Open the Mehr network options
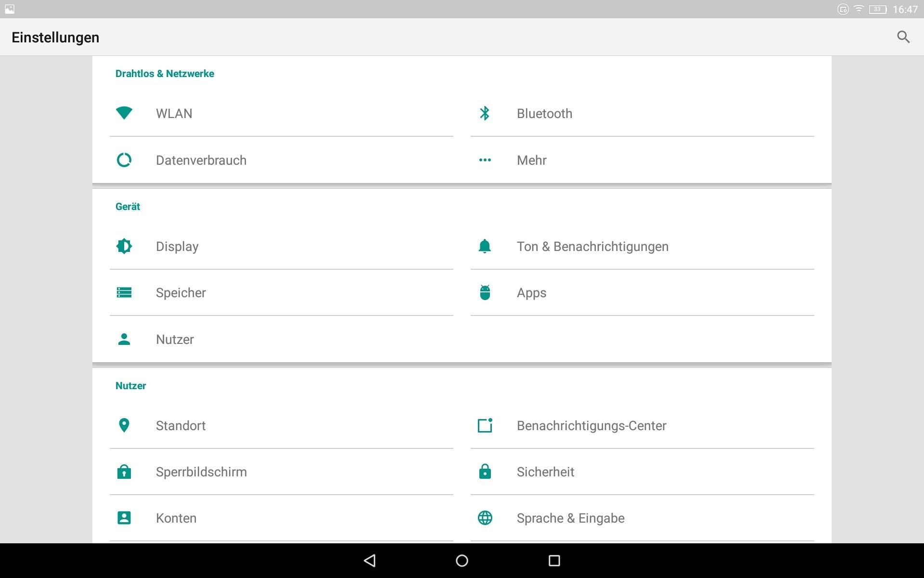Image resolution: width=924 pixels, height=578 pixels. point(642,160)
